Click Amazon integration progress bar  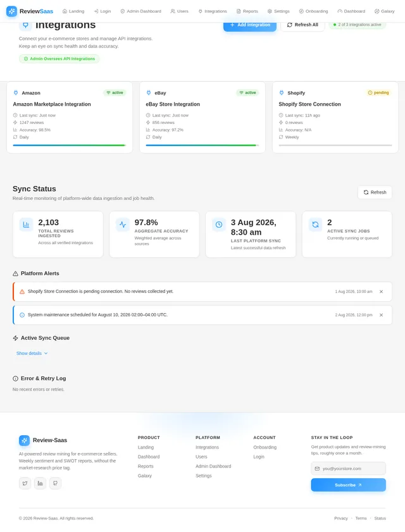[70, 145]
